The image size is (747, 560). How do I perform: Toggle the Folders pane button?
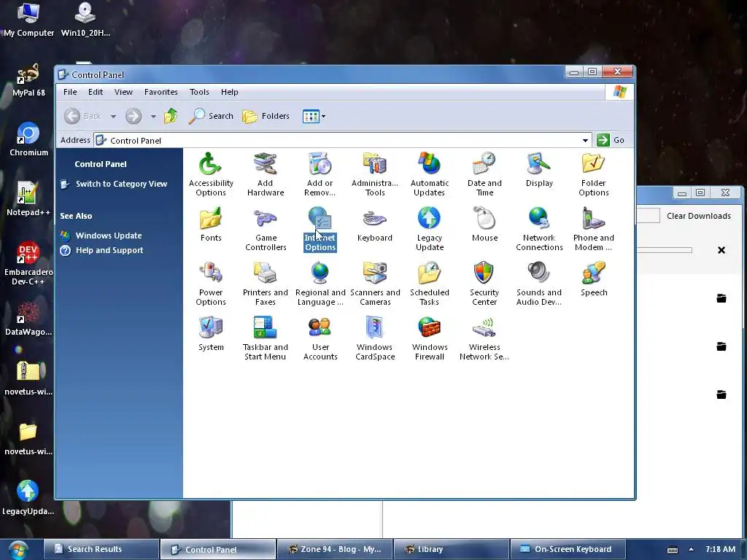point(266,116)
